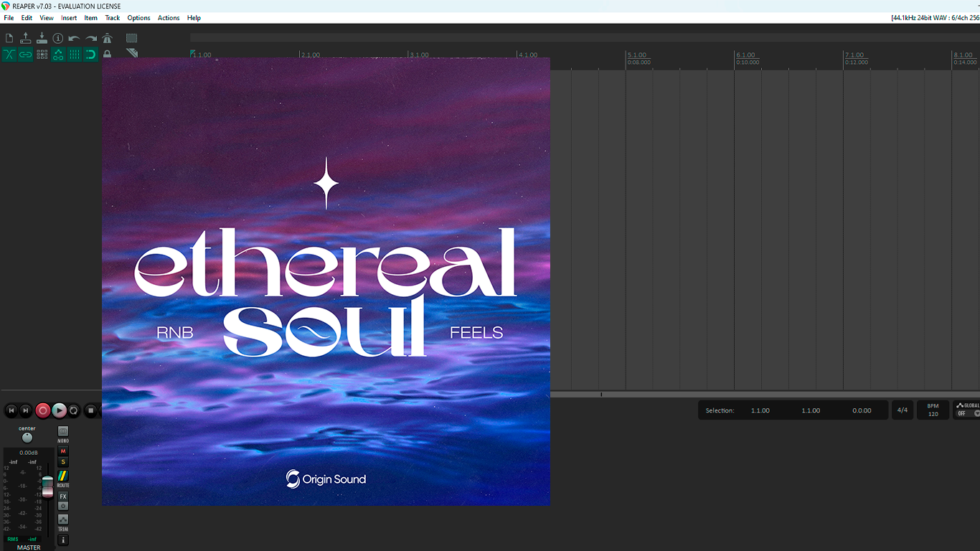Screen dimensions: 980x551
Task: Click the master 0.00dB volume readout
Action: point(29,453)
